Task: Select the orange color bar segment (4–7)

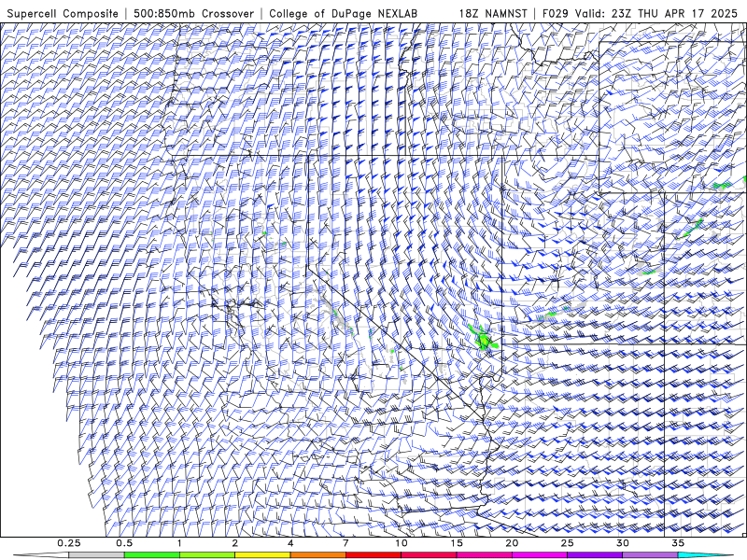Action: tap(317, 555)
